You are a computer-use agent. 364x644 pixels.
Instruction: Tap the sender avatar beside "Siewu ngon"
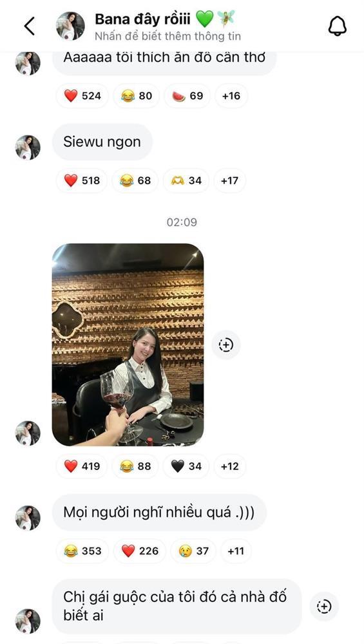pyautogui.click(x=28, y=147)
